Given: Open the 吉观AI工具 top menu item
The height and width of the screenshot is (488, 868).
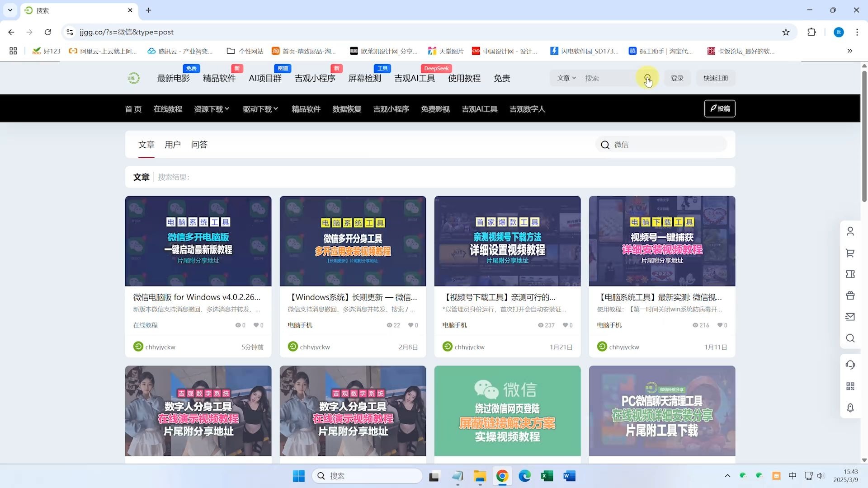Looking at the screenshot, I should pos(414,78).
